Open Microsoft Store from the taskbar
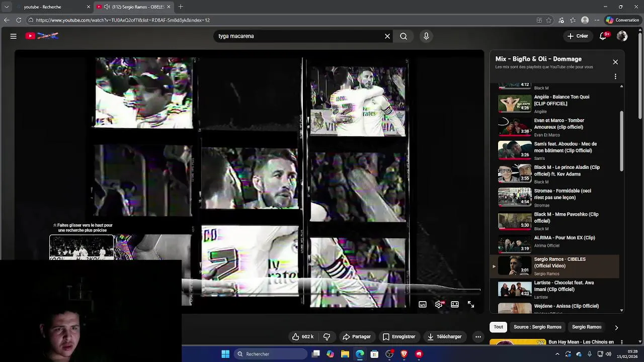The image size is (644, 362). click(374, 354)
